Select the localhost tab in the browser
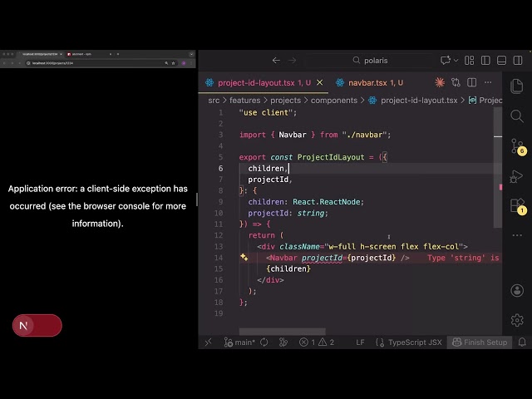 (x=40, y=54)
